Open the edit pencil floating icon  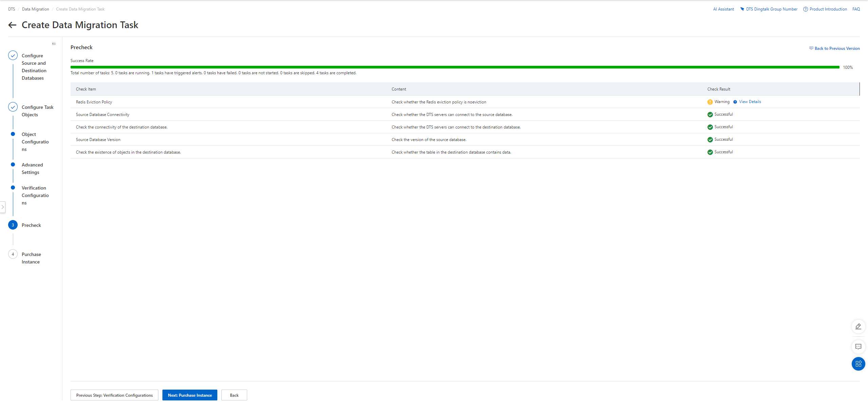point(858,327)
